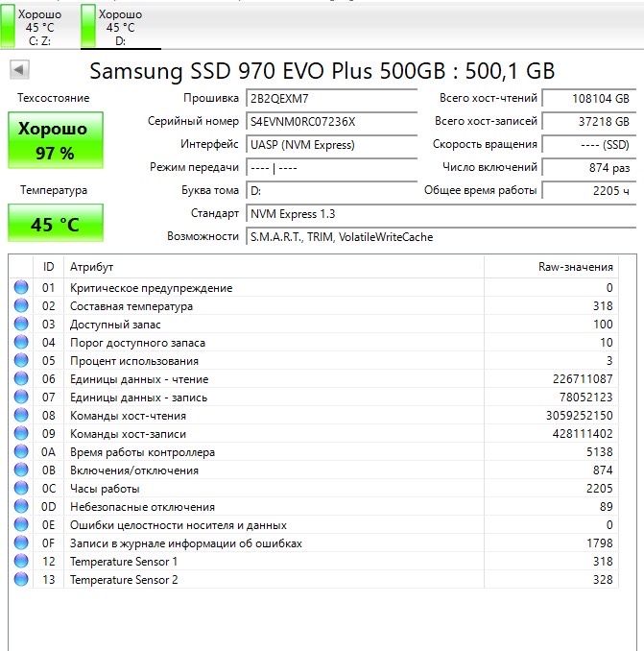Select the D: disk tab

[120, 27]
